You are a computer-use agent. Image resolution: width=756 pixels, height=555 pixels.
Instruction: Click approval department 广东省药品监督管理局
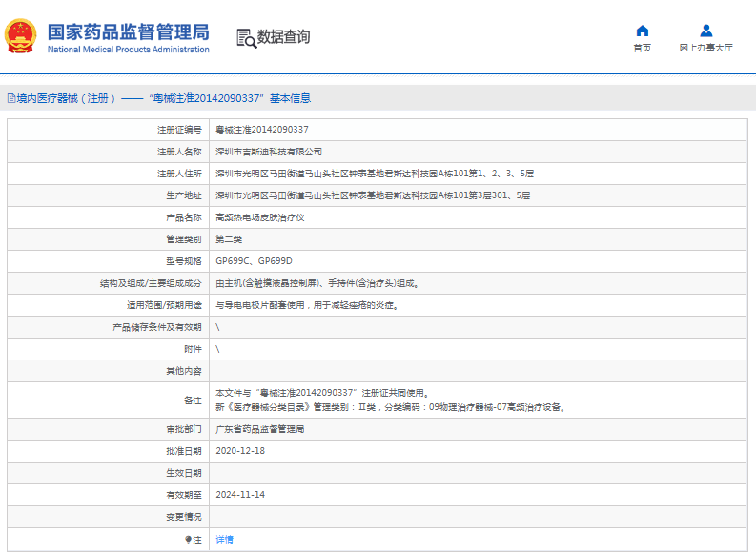[260, 429]
